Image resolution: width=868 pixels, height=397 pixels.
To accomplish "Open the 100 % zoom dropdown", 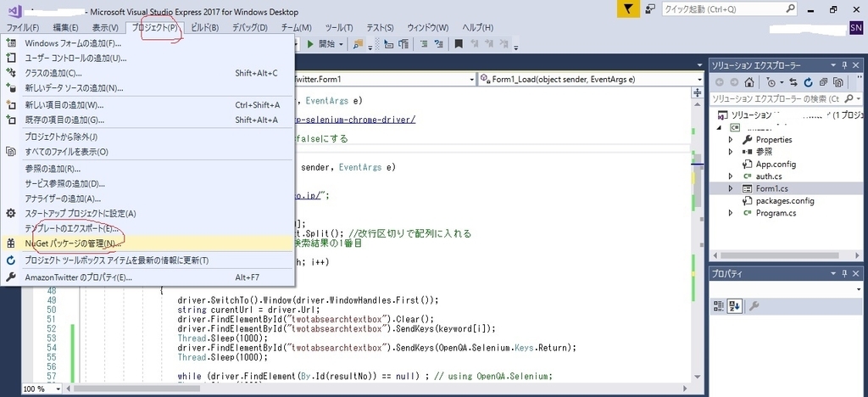I will point(58,389).
